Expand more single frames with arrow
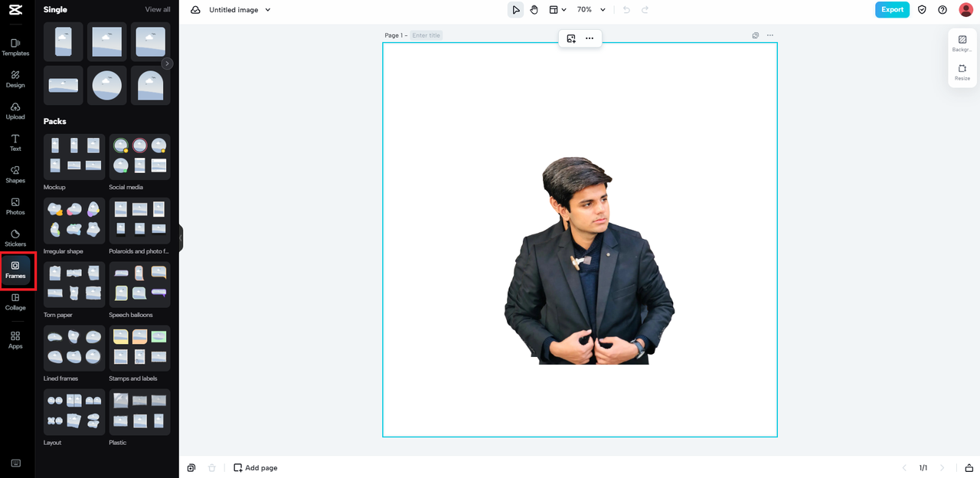Image resolution: width=980 pixels, height=478 pixels. click(x=167, y=64)
